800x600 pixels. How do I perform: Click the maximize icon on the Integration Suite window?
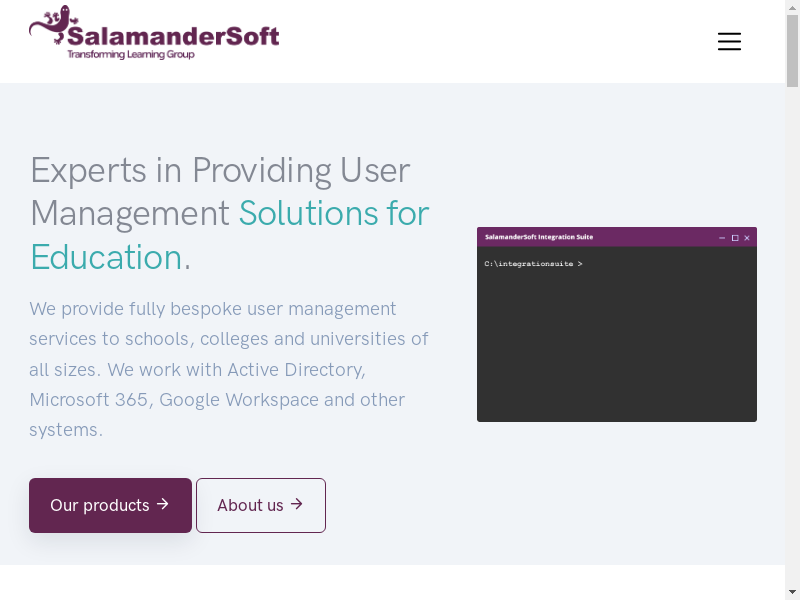click(735, 238)
